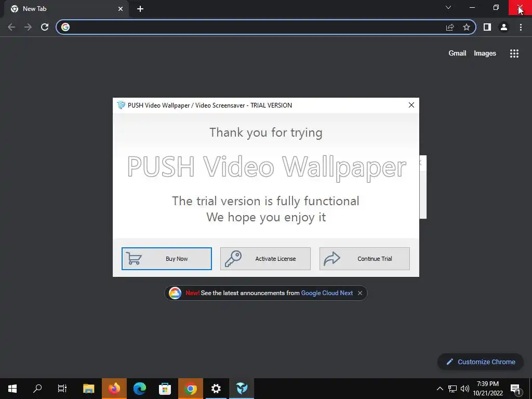
Task: Open Task View on taskbar
Action: [x=62, y=389]
